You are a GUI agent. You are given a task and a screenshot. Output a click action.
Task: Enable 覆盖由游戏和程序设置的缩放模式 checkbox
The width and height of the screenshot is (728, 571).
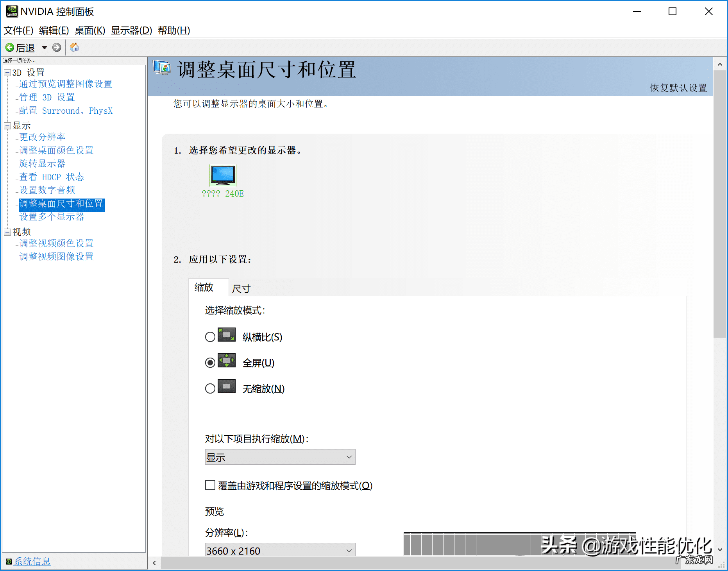210,485
